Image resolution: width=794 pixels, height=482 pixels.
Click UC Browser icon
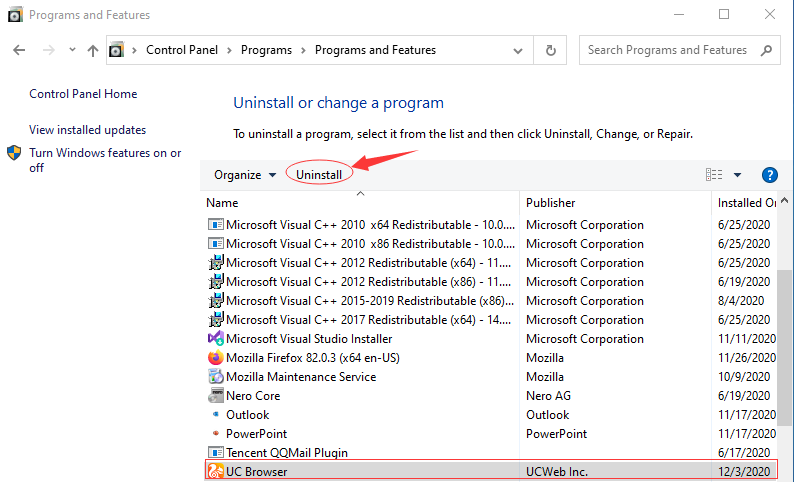tap(216, 471)
